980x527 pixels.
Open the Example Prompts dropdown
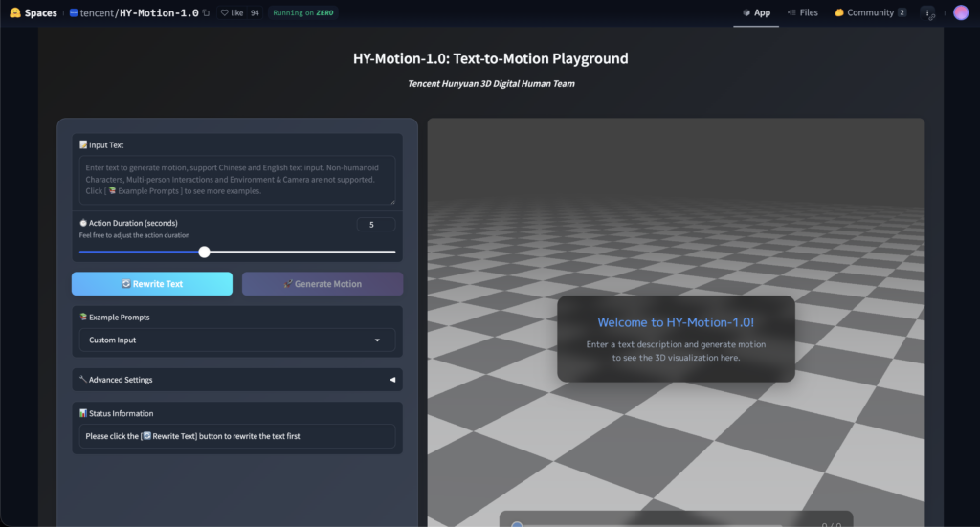tap(236, 340)
